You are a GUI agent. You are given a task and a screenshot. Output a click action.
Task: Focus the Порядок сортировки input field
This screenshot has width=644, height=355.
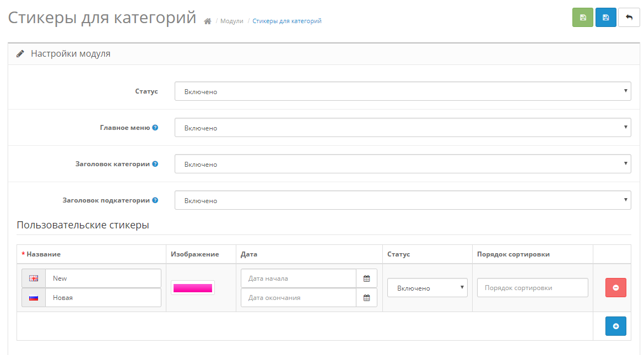(532, 288)
